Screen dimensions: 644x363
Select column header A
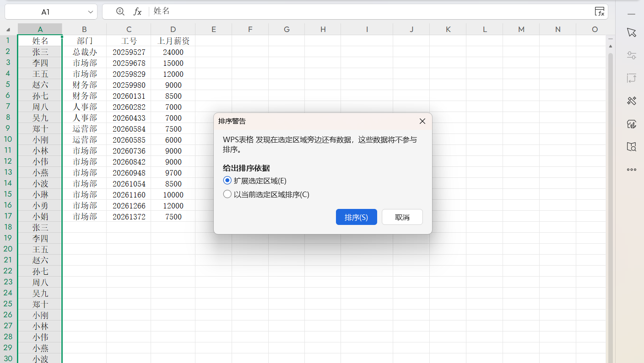(x=40, y=28)
